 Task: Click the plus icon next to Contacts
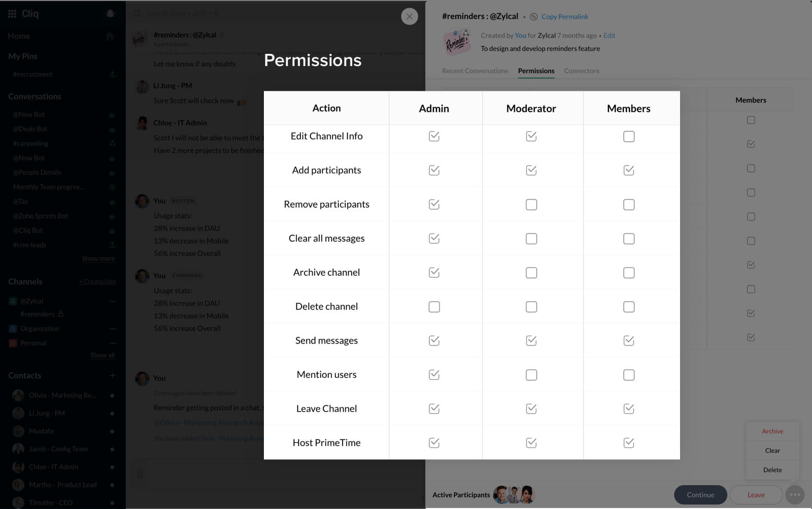coord(112,375)
